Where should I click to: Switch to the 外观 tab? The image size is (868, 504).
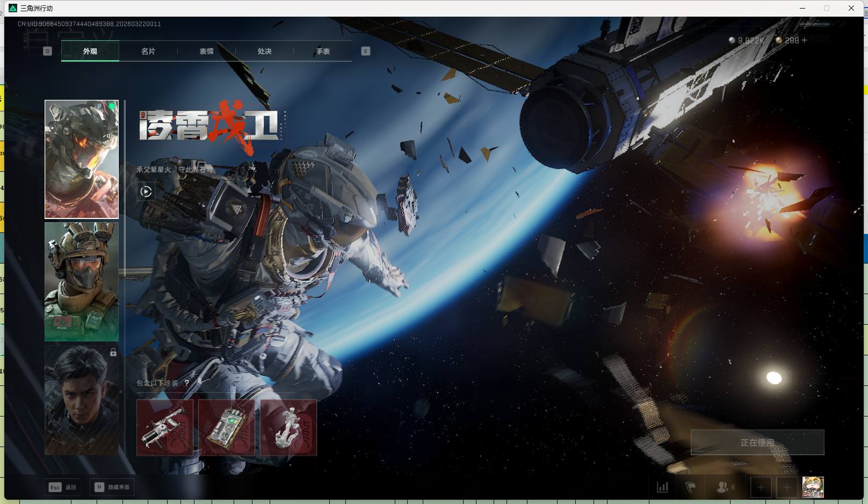(x=90, y=51)
